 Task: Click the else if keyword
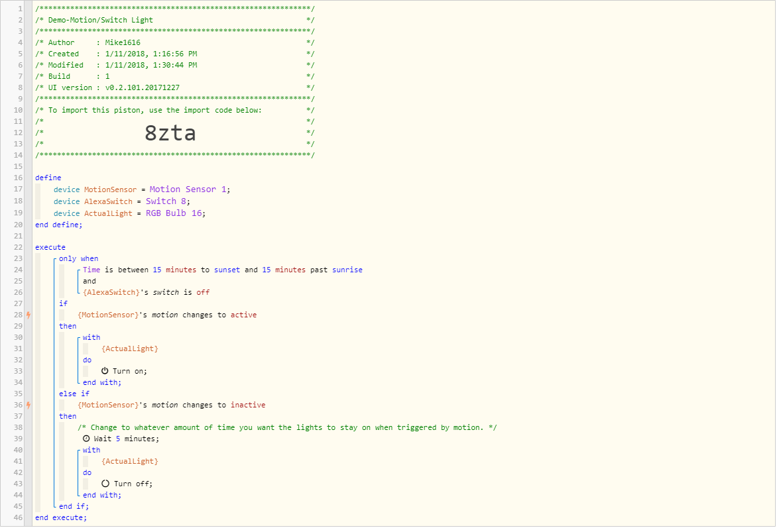pos(74,394)
